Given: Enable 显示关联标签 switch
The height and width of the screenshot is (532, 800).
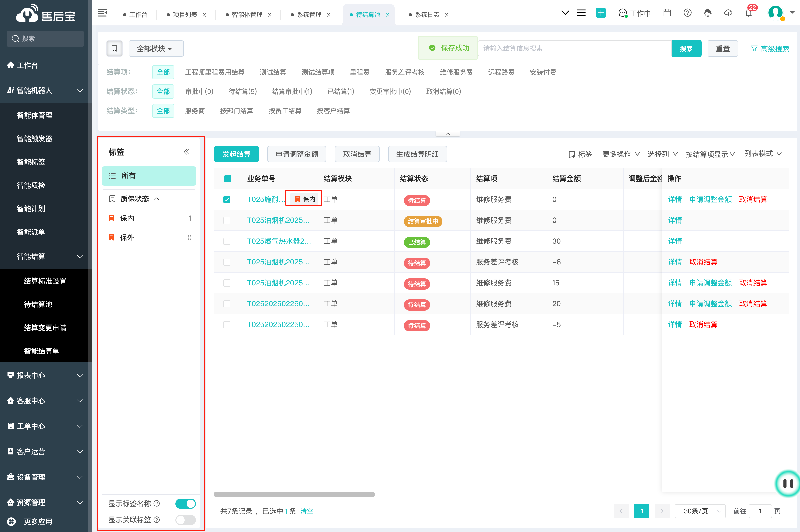Looking at the screenshot, I should (185, 520).
